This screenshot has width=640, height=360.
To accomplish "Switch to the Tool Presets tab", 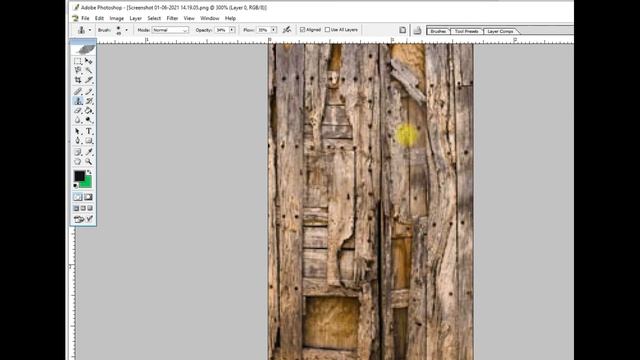I will [467, 31].
